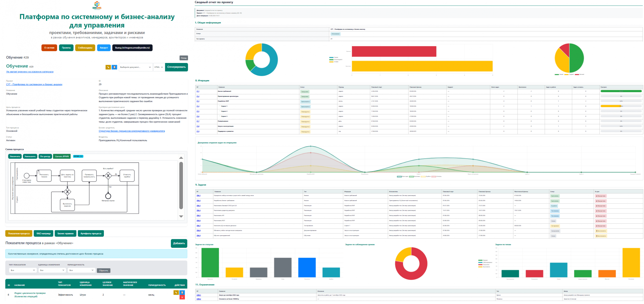Screen dimensions: 644x304
Task: Click the yellow pencil edit icon beside document selector
Action: tap(108, 67)
